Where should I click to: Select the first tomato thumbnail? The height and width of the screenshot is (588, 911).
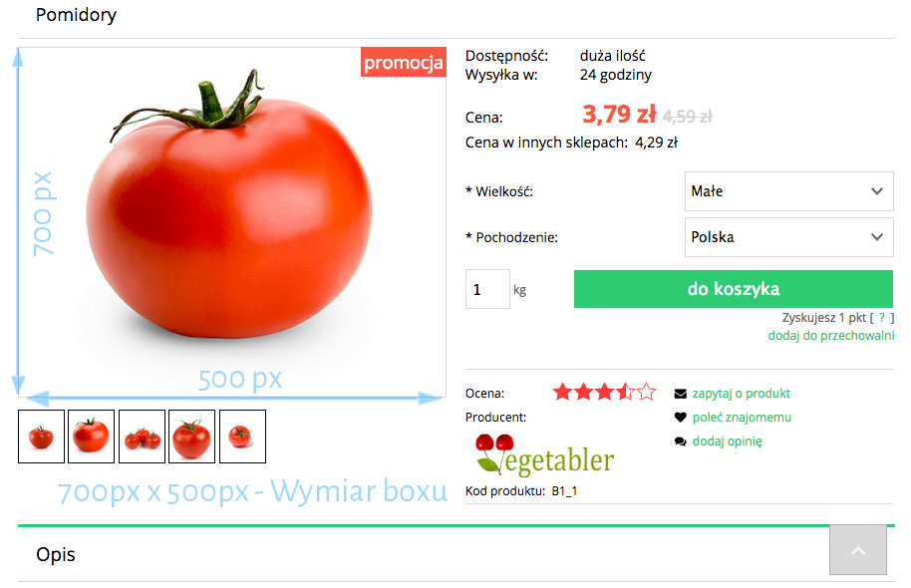click(41, 437)
